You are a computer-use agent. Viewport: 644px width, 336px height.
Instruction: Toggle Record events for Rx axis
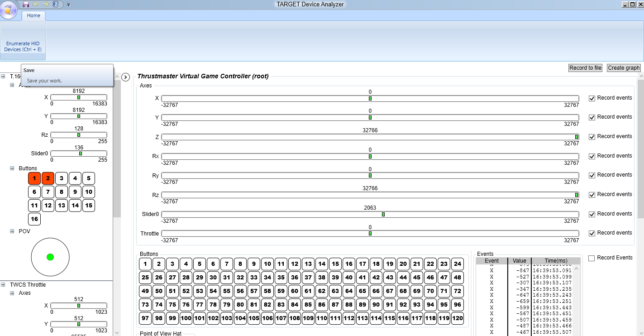pos(592,156)
